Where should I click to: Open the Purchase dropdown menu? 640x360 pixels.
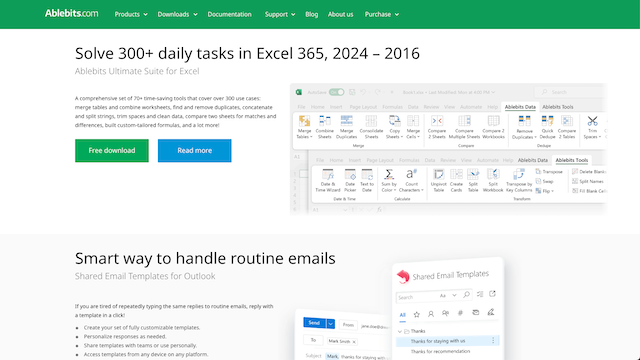[x=382, y=14]
